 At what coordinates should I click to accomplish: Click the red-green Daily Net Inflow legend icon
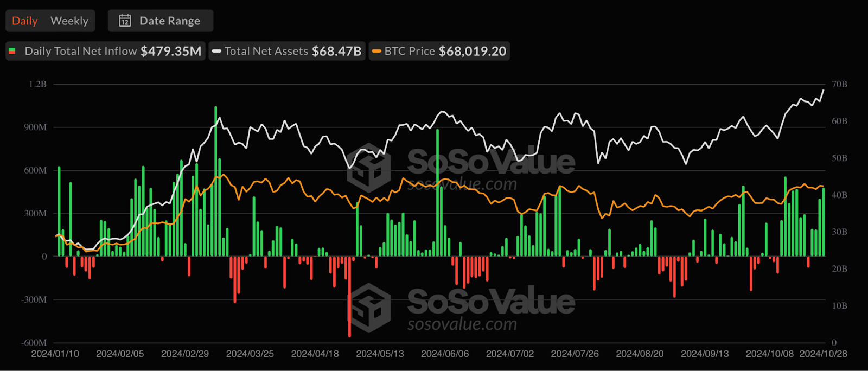(12, 52)
